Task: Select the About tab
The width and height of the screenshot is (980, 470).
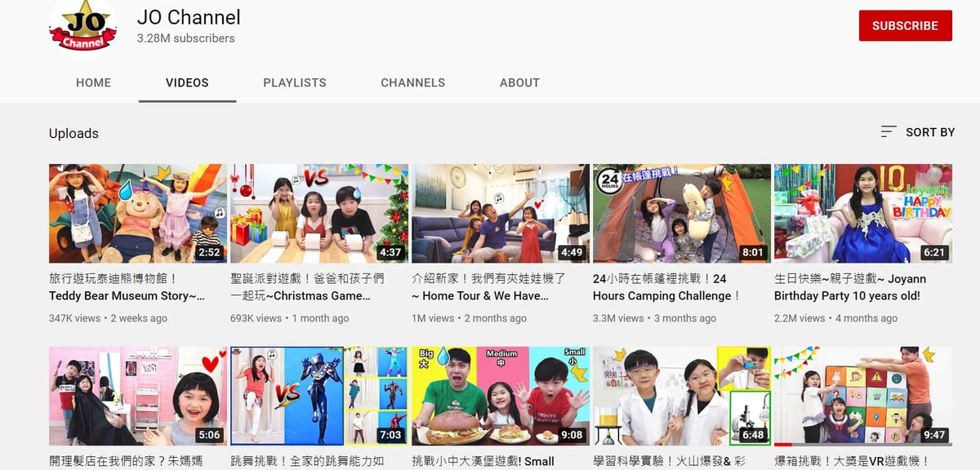Action: click(x=519, y=82)
